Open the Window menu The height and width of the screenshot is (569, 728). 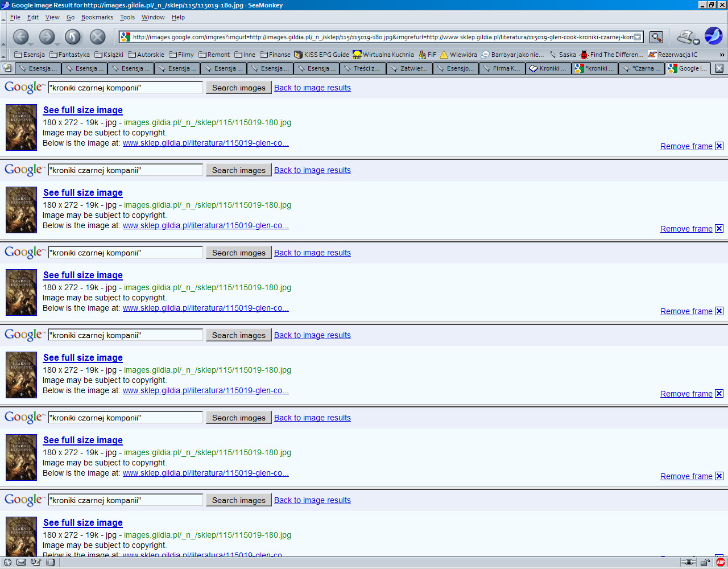(x=153, y=17)
